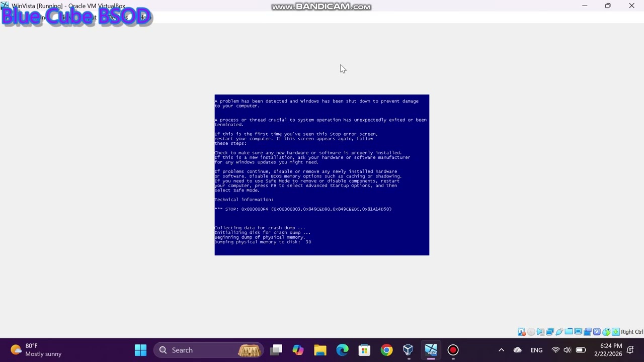644x362 pixels.
Task: Click the OneDrive cloud tray icon
Action: 517,350
